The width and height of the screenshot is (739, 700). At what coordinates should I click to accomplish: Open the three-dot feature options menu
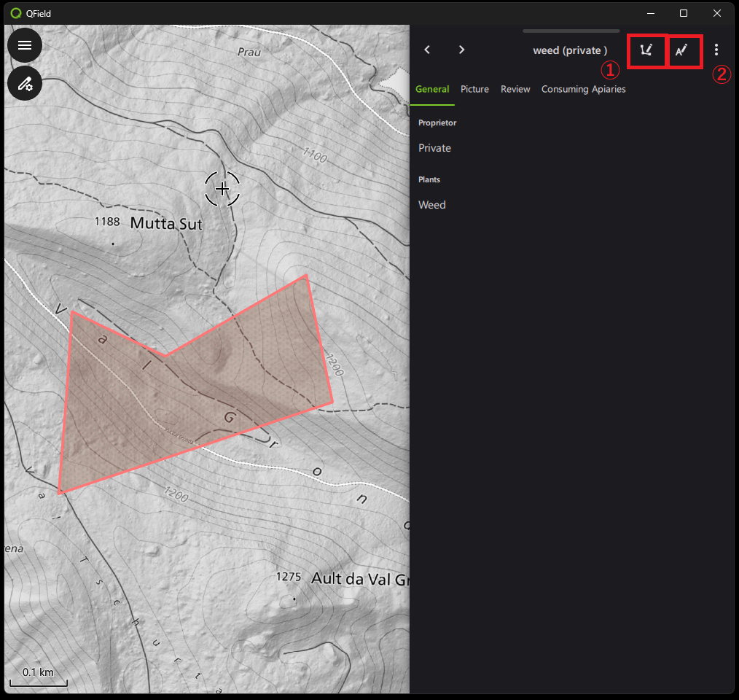coord(716,50)
